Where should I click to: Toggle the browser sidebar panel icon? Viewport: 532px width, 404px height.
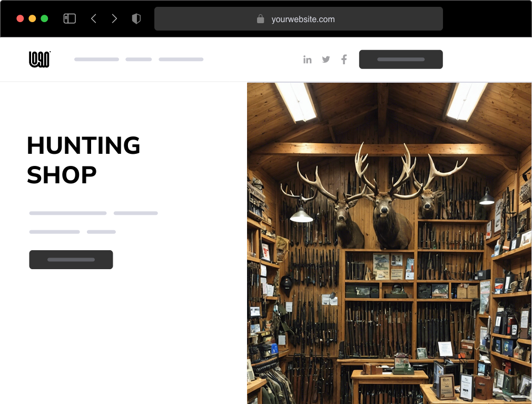pos(69,18)
